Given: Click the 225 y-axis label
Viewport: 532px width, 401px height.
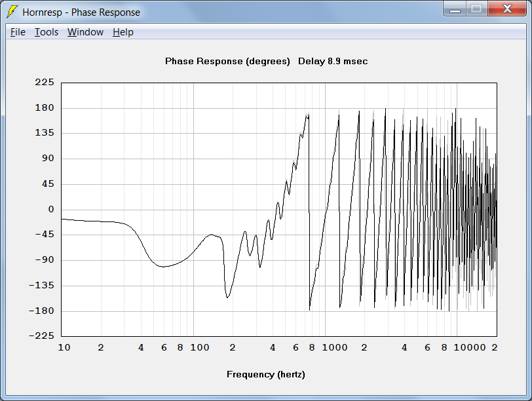Looking at the screenshot, I should coord(45,82).
